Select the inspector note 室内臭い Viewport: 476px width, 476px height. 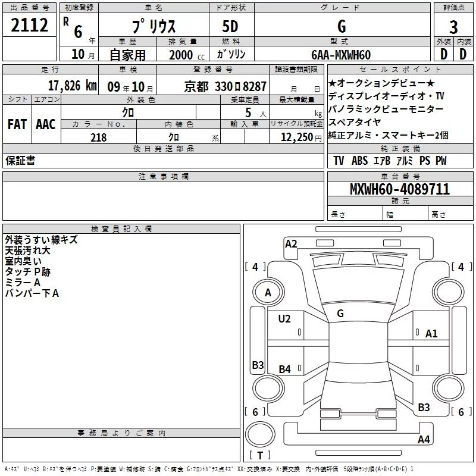coord(23,261)
